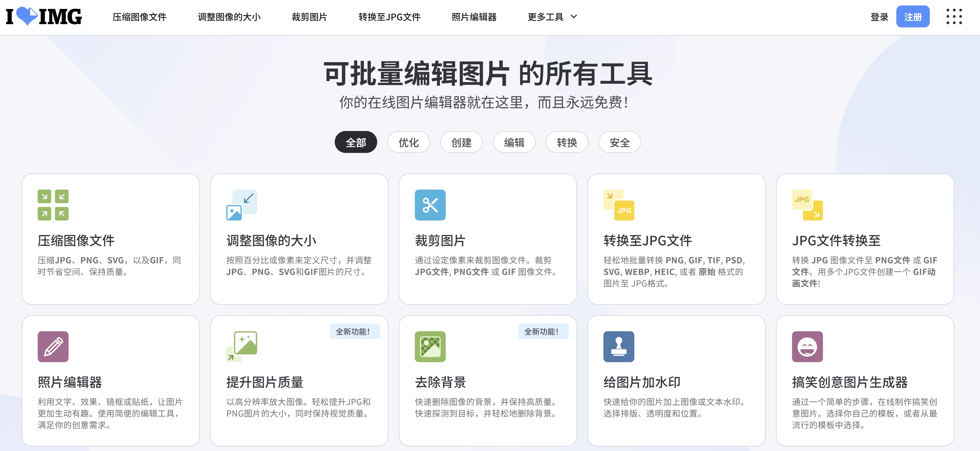The height and width of the screenshot is (451, 980).
Task: Switch to the 转换 filter tab
Action: coord(567,142)
